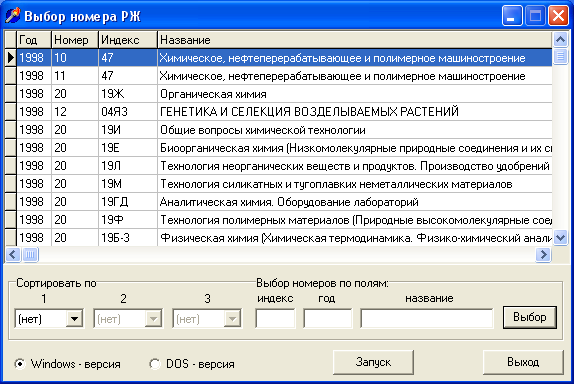Click the Год column header
Image resolution: width=574 pixels, height=384 pixels.
tap(34, 40)
